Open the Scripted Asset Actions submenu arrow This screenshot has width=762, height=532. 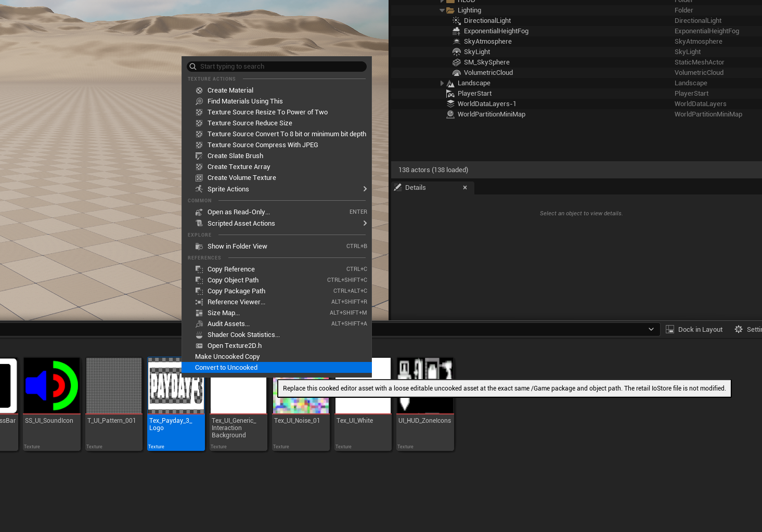pyautogui.click(x=365, y=223)
